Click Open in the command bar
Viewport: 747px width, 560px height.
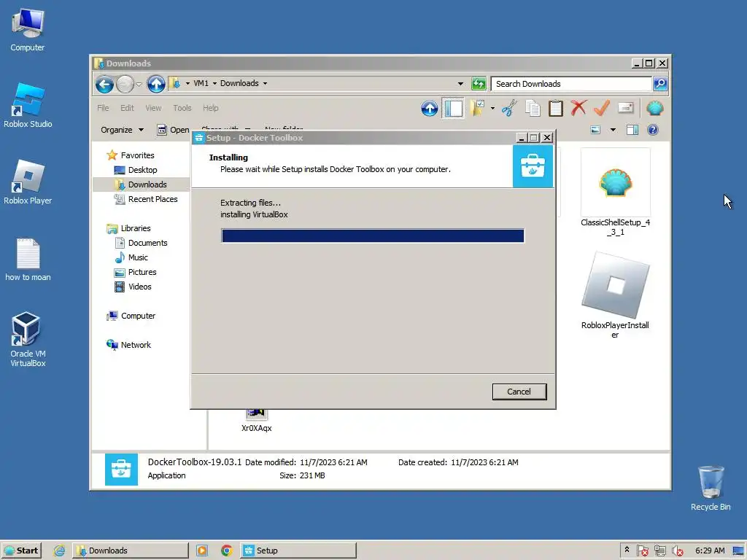coord(174,130)
